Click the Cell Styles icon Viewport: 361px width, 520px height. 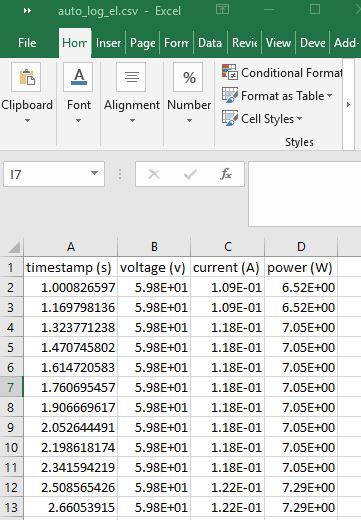pyautogui.click(x=230, y=118)
